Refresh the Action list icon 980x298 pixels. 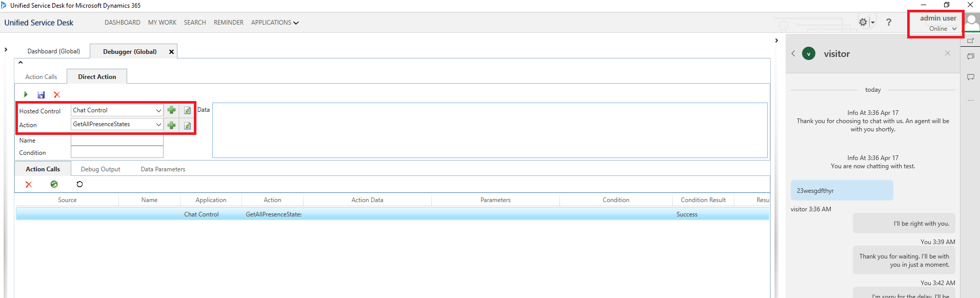pos(187,125)
